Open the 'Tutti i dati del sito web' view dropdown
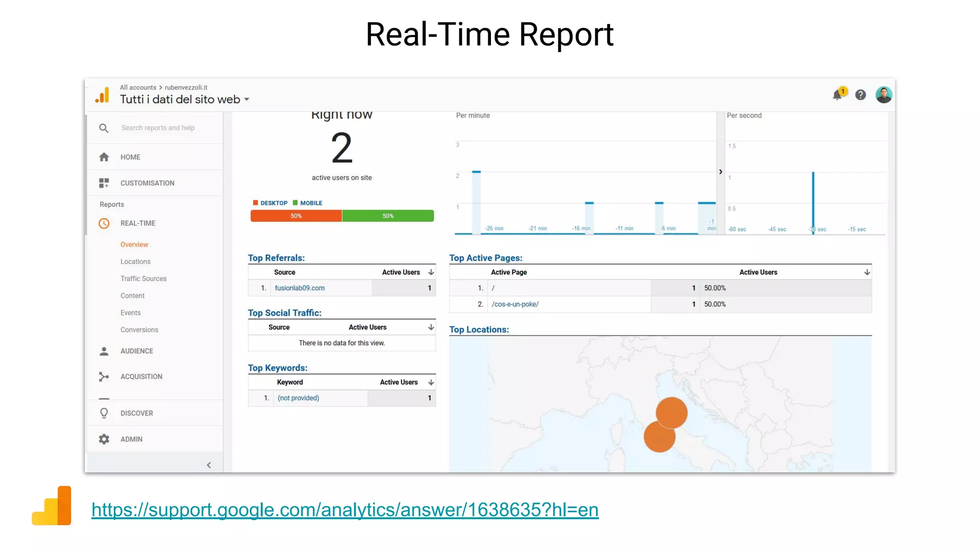 tap(185, 99)
